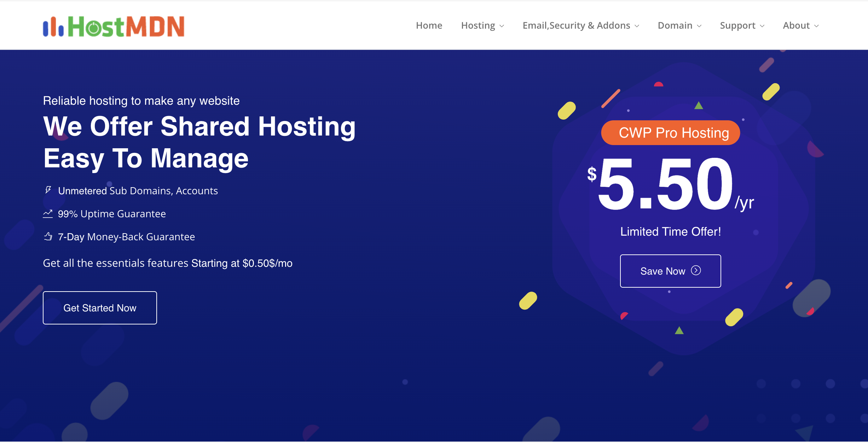
Task: Expand the About dropdown chevron
Action: click(816, 26)
